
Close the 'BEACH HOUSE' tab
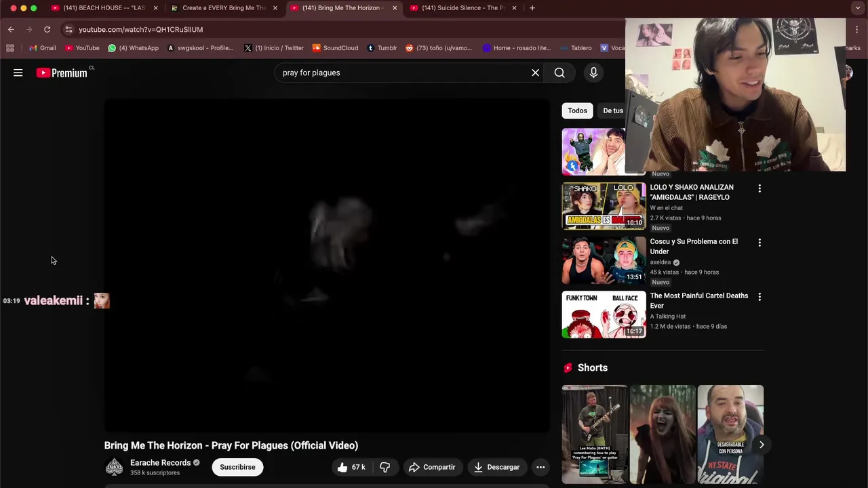pos(155,8)
